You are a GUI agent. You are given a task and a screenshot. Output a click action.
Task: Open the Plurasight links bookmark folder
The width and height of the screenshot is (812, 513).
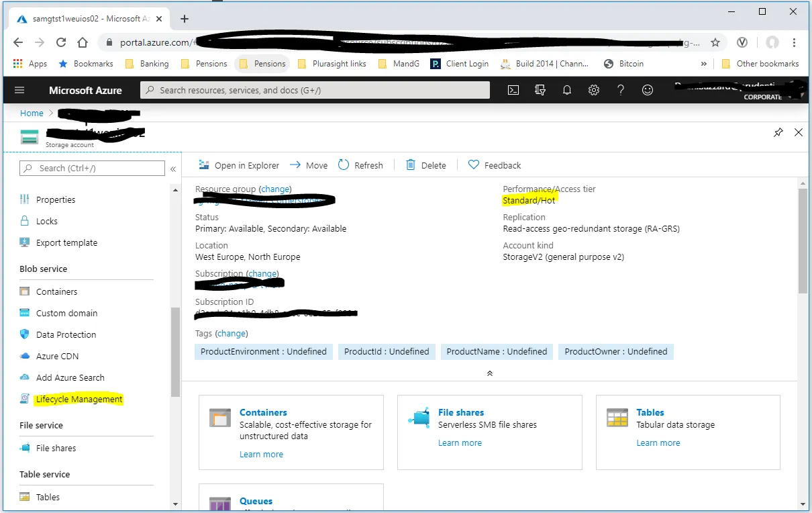pos(332,64)
